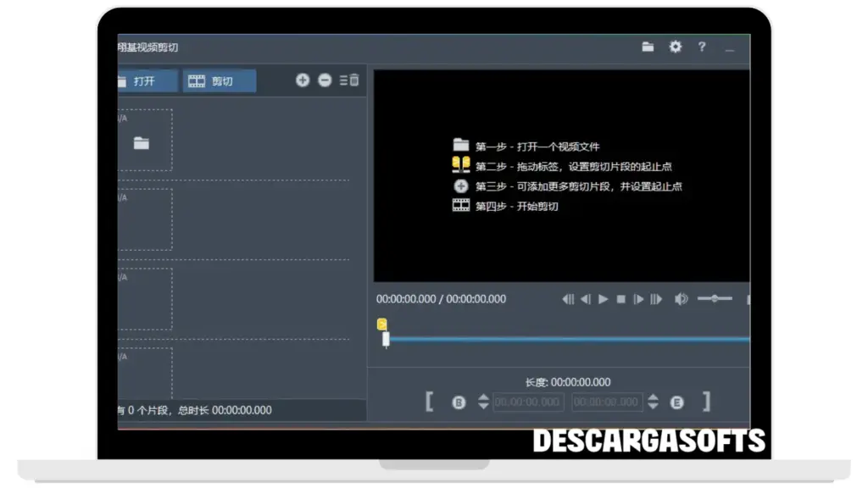Click the start time stepper arrows
868x488 pixels.
[483, 402]
